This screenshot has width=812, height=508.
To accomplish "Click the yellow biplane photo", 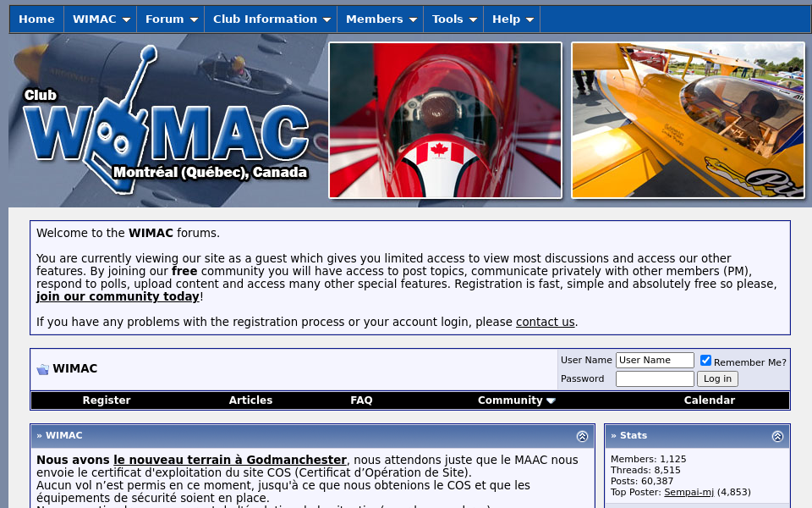I will [x=687, y=119].
